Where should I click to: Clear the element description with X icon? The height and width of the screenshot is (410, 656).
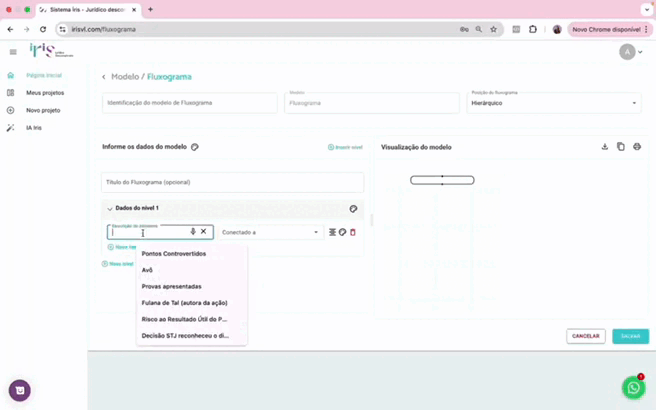[x=204, y=231]
